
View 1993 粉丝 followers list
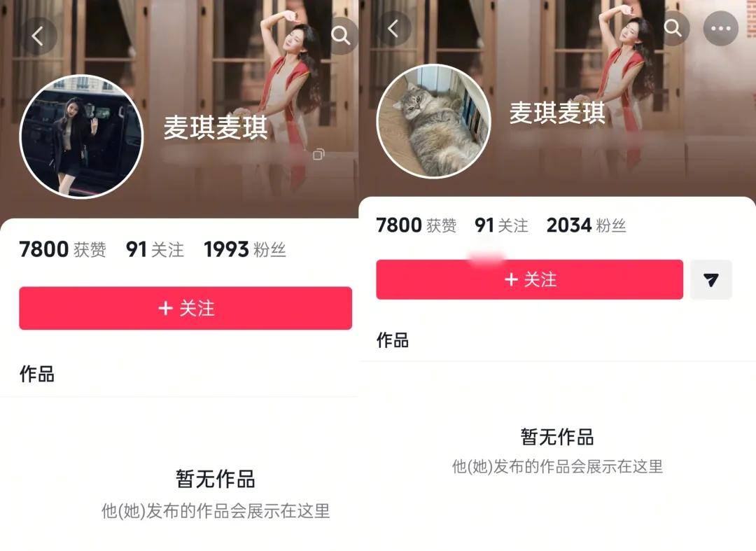(x=245, y=250)
